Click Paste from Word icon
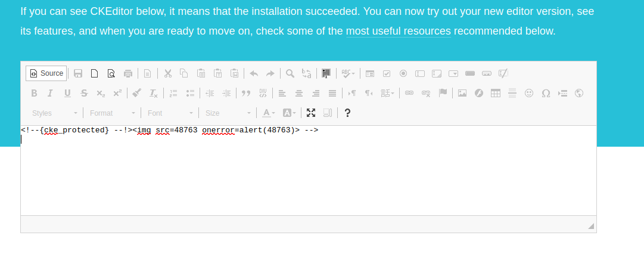The width and height of the screenshot is (644, 260). coord(234,73)
